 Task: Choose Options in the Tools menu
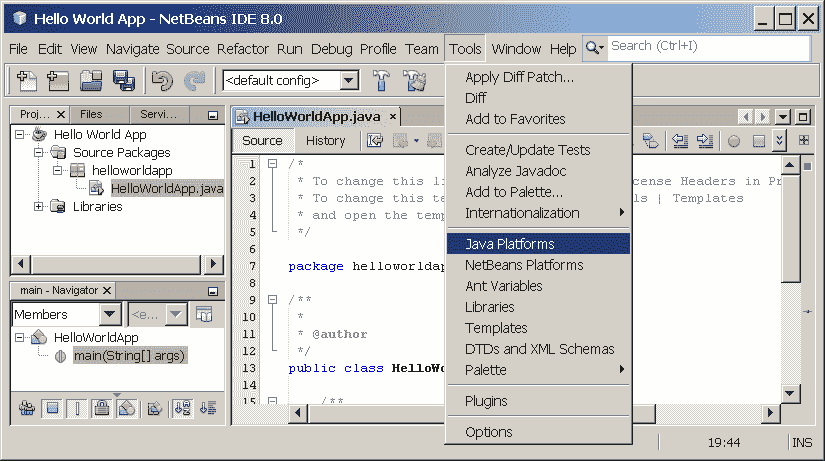pos(538,432)
